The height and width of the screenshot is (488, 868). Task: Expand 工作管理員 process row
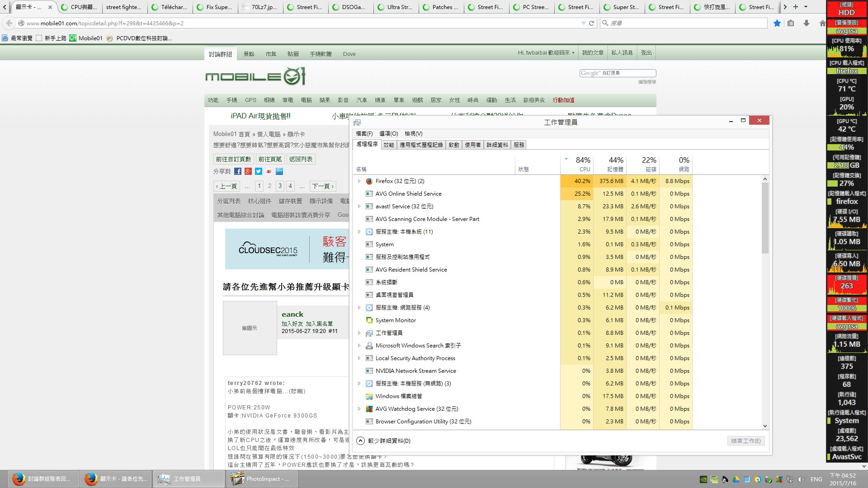359,333
